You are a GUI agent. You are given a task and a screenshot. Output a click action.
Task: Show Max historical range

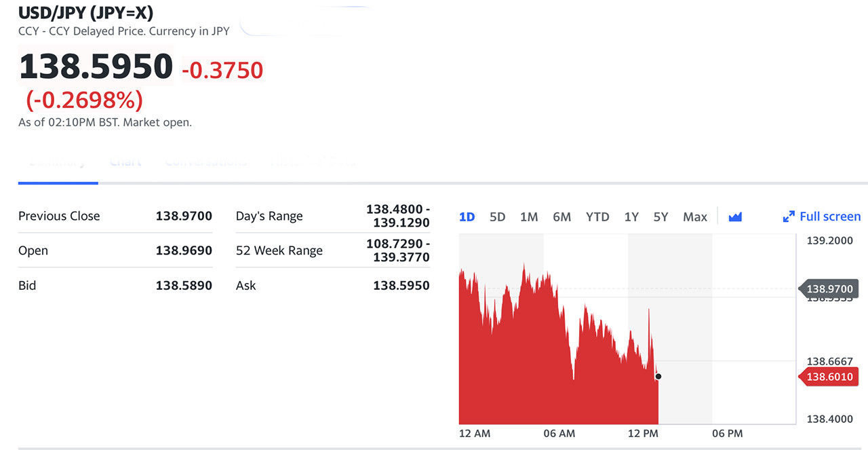click(695, 217)
